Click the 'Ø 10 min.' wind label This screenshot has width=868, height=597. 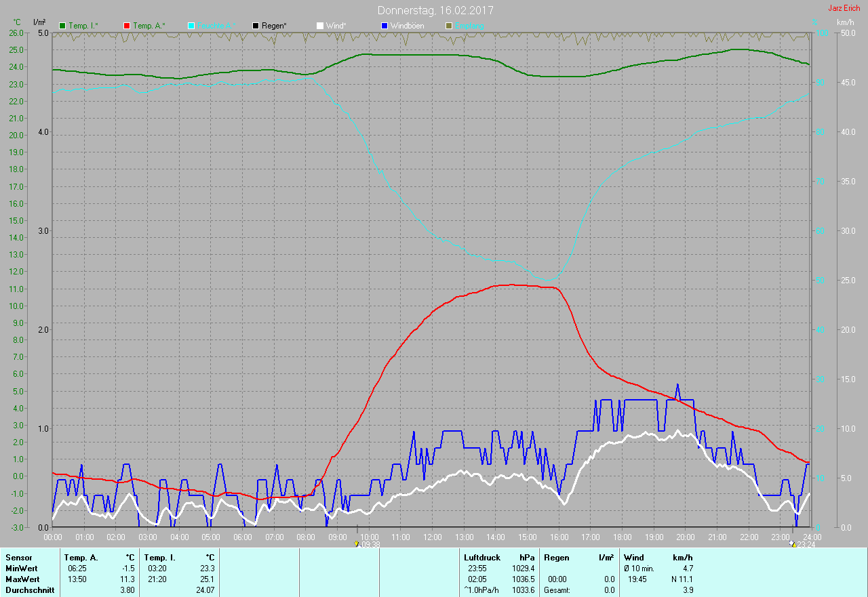[639, 568]
